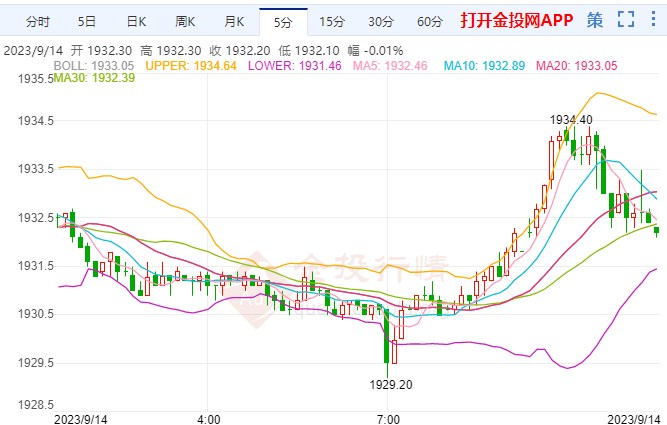Click the MA10: 1932.89 indicator label
This screenshot has width=667, height=425.
(x=485, y=66)
